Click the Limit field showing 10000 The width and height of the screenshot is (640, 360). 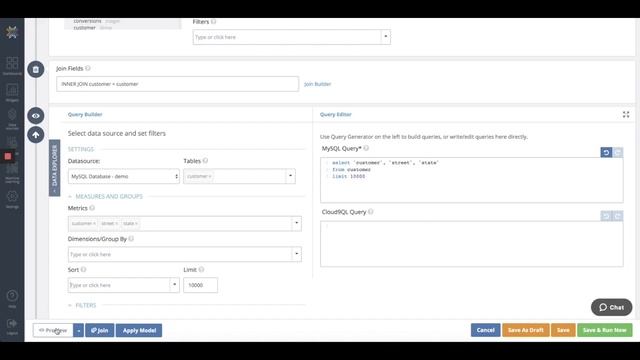[200, 285]
